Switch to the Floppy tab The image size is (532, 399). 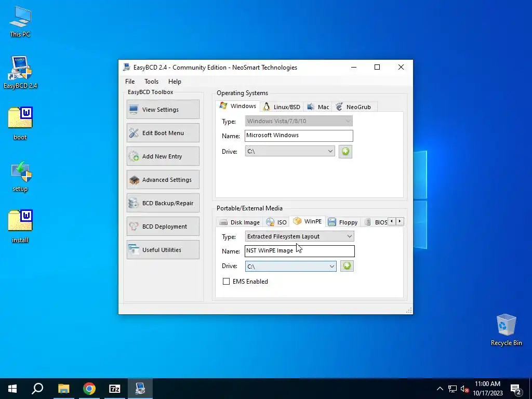pyautogui.click(x=343, y=222)
